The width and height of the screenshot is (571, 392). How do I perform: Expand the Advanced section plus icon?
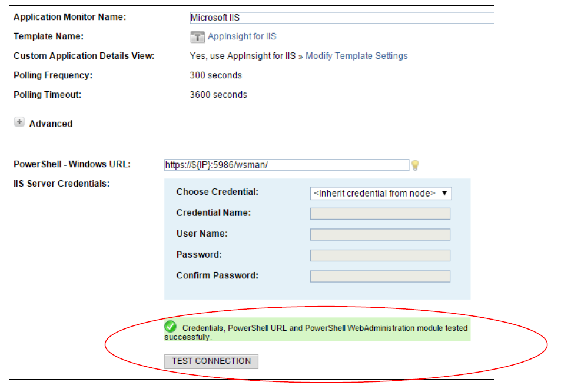point(19,122)
